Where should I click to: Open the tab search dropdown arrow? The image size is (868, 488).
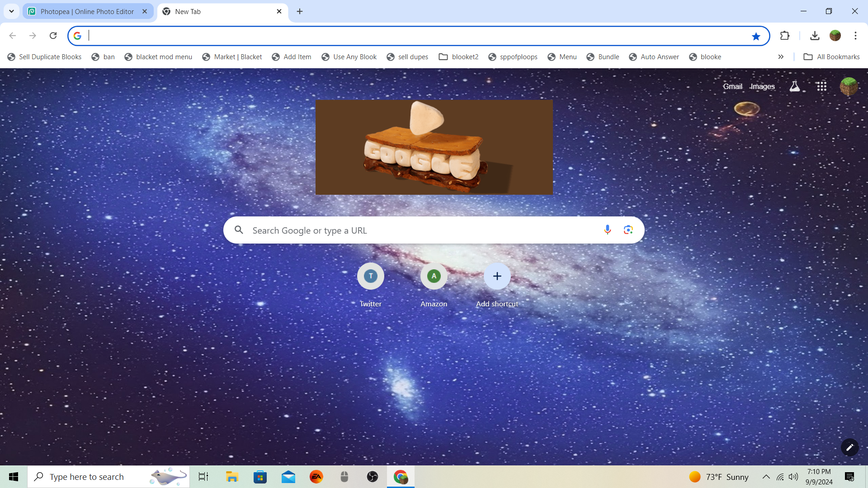coord(11,11)
